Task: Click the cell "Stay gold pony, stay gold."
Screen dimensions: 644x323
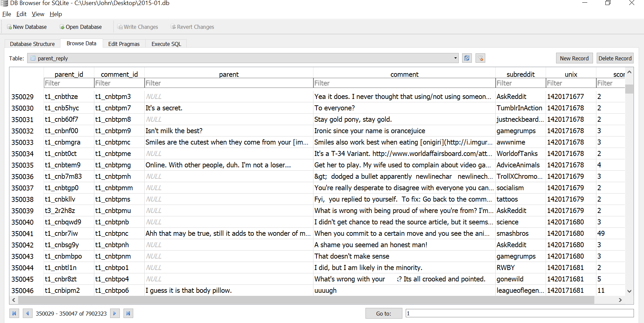Action: pos(404,119)
